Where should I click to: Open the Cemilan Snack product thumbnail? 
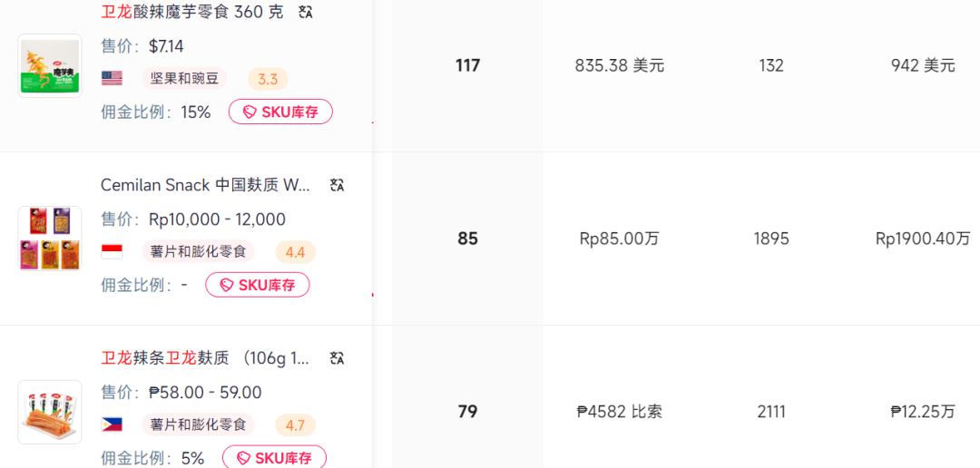(x=50, y=239)
